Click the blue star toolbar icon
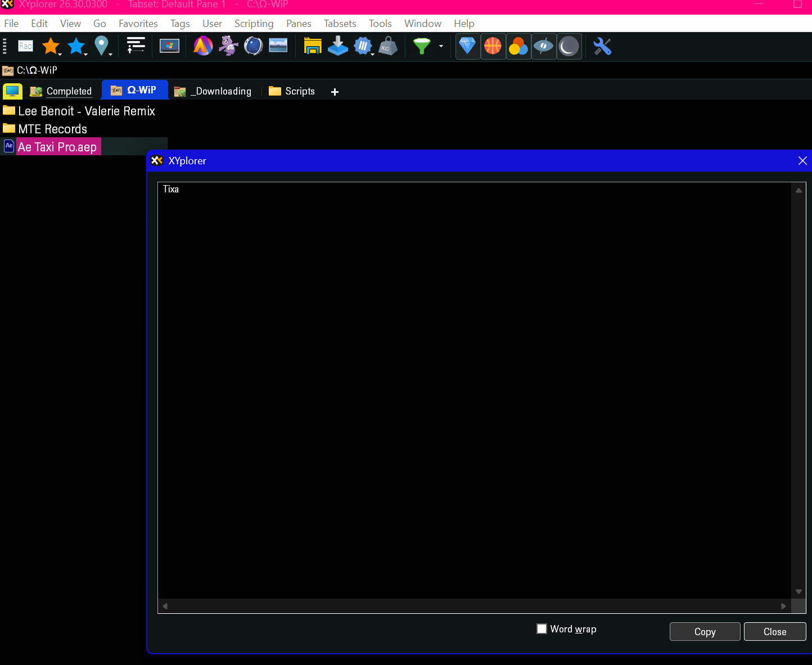This screenshot has width=812, height=665. click(x=76, y=46)
